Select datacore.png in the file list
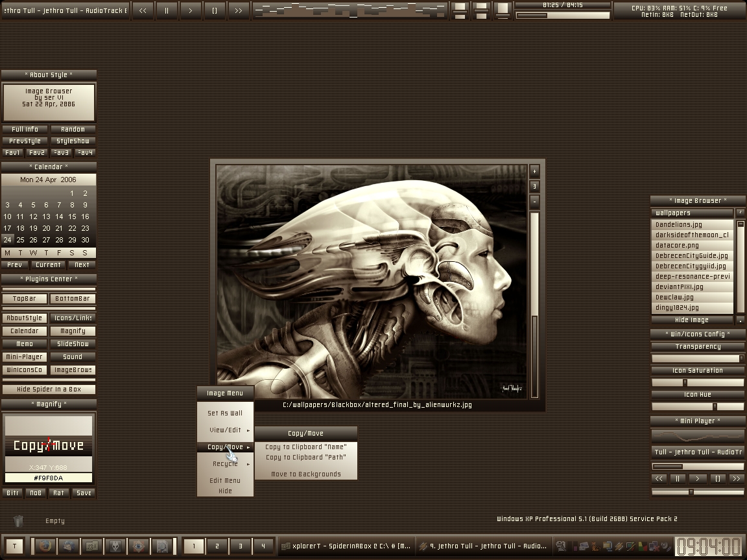The width and height of the screenshot is (747, 560). pos(693,245)
